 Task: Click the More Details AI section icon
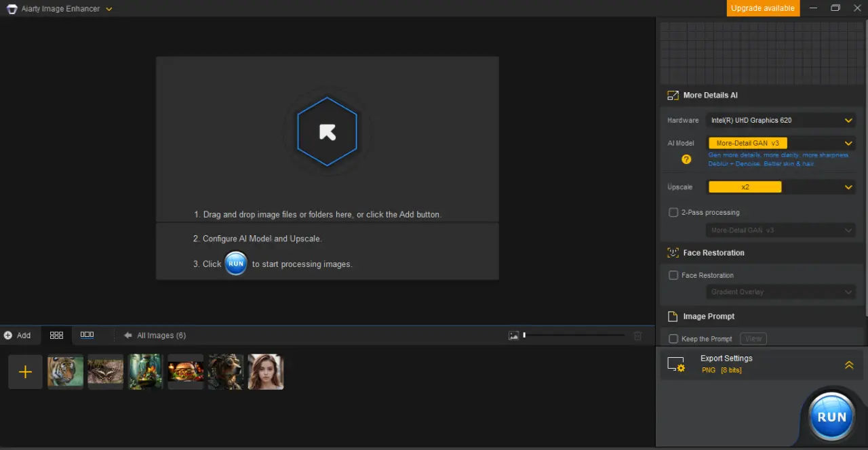(x=673, y=96)
